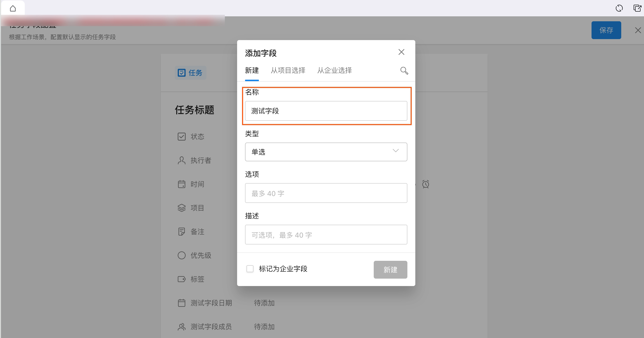644x338 pixels.
Task: Click the 项目 layers icon
Action: [x=181, y=208]
